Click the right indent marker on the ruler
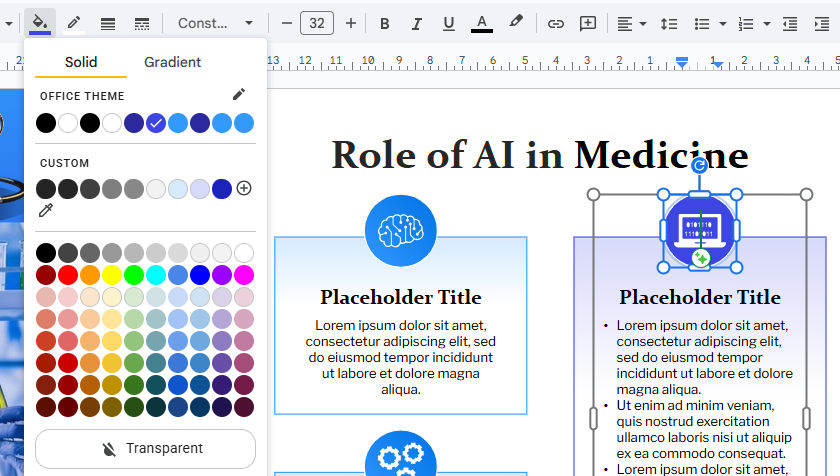The width and height of the screenshot is (840, 476). (x=717, y=64)
